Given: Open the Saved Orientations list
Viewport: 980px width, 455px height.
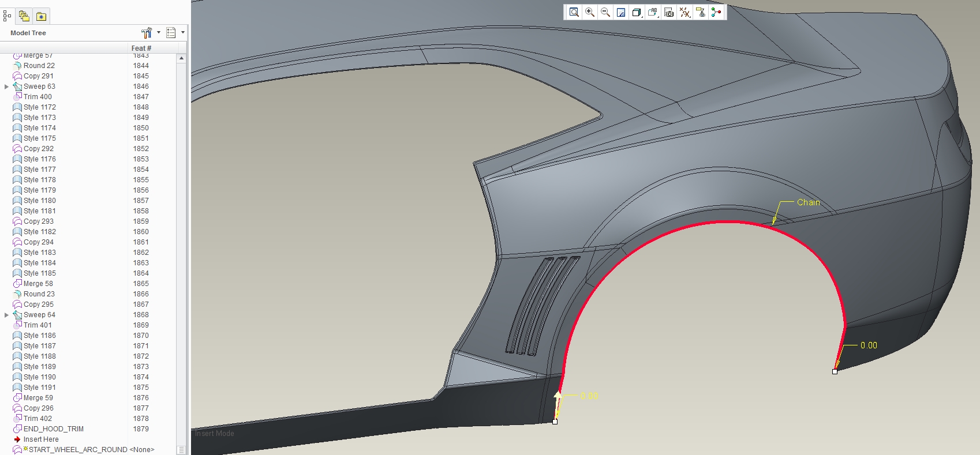Looking at the screenshot, I should click(653, 12).
